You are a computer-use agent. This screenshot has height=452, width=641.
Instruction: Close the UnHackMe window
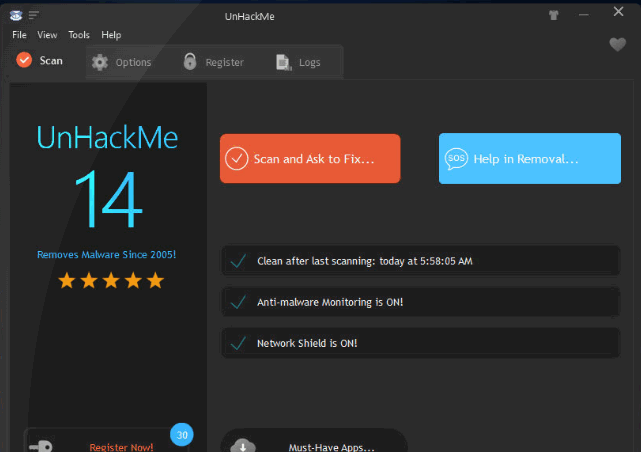618,11
